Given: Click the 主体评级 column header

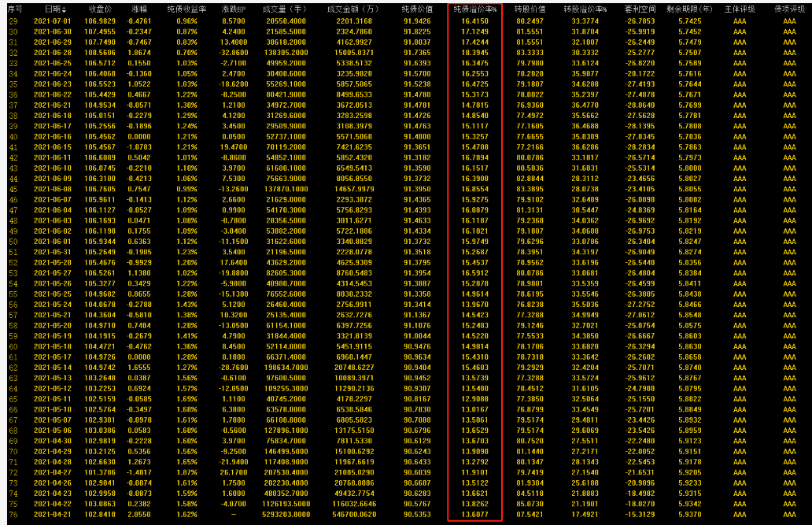Looking at the screenshot, I should pos(740,9).
